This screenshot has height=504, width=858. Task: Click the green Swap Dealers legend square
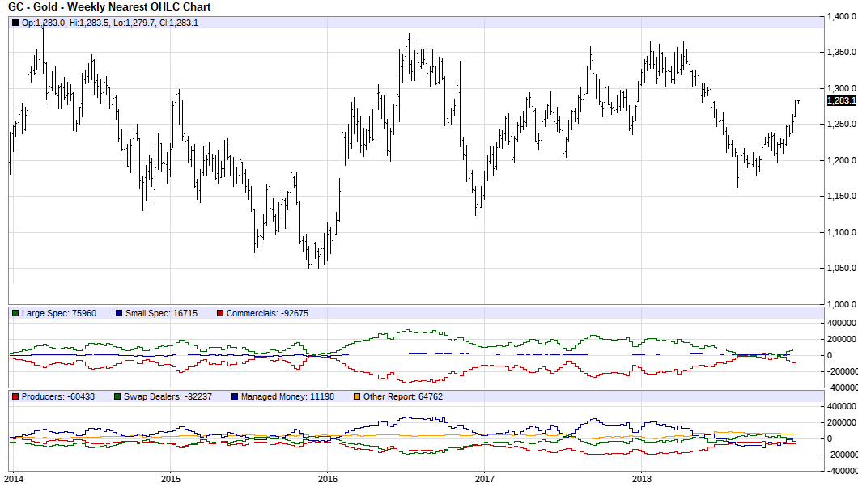point(117,397)
